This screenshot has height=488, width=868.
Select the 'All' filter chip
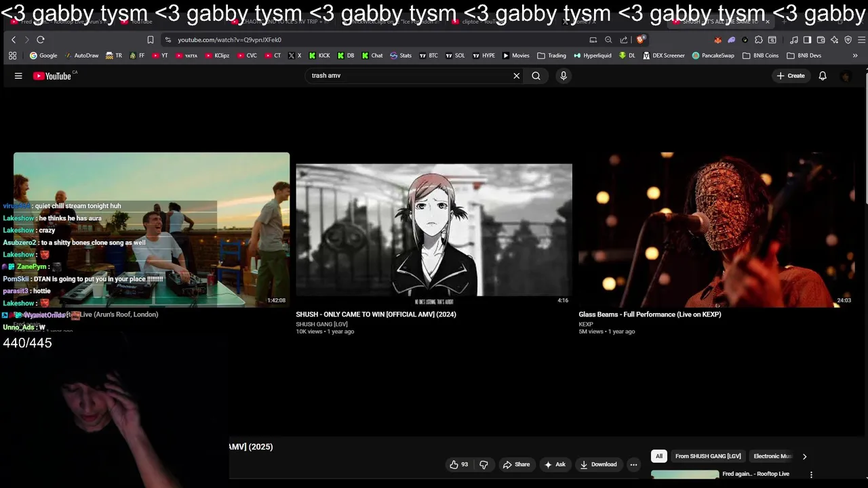tap(658, 456)
